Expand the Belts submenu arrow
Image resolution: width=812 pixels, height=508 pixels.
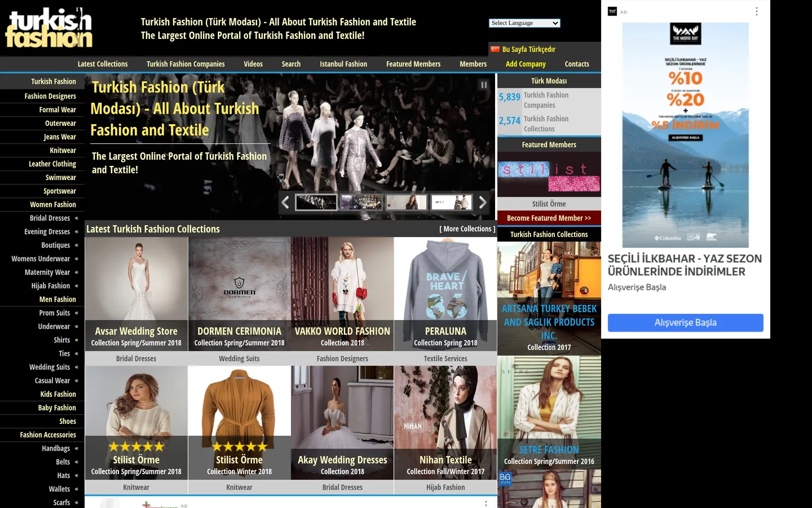click(77, 462)
